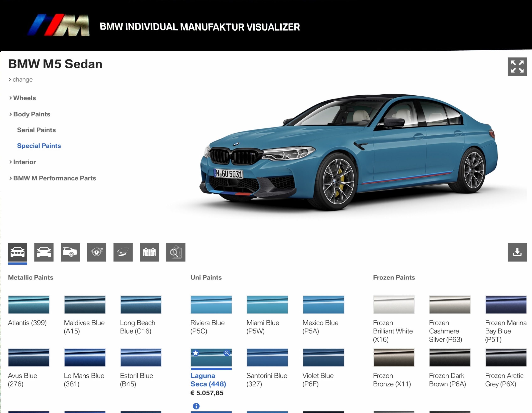Select the Frozen Bronze (X11) swatch
Screen dimensions: 532x413
click(394, 358)
